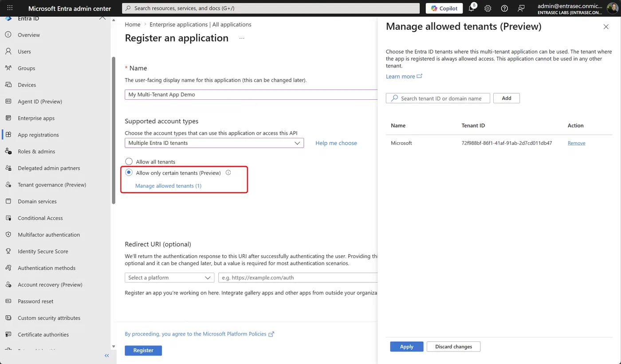
Task: Collapse the sidebar with double-chevron button
Action: [x=106, y=356]
